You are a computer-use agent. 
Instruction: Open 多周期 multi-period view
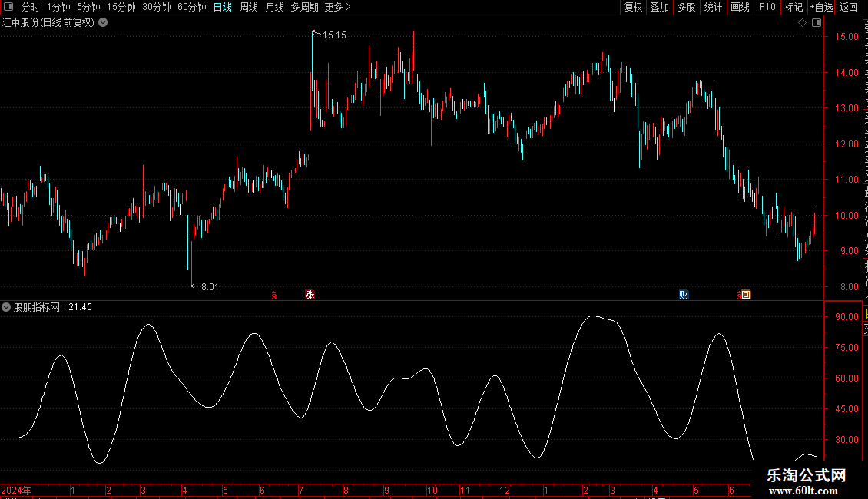(x=304, y=7)
